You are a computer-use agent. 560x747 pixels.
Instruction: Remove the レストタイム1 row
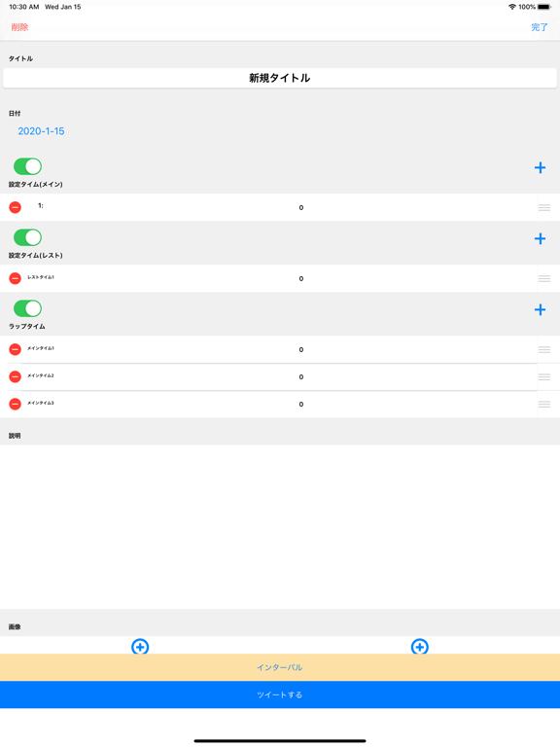tap(16, 278)
